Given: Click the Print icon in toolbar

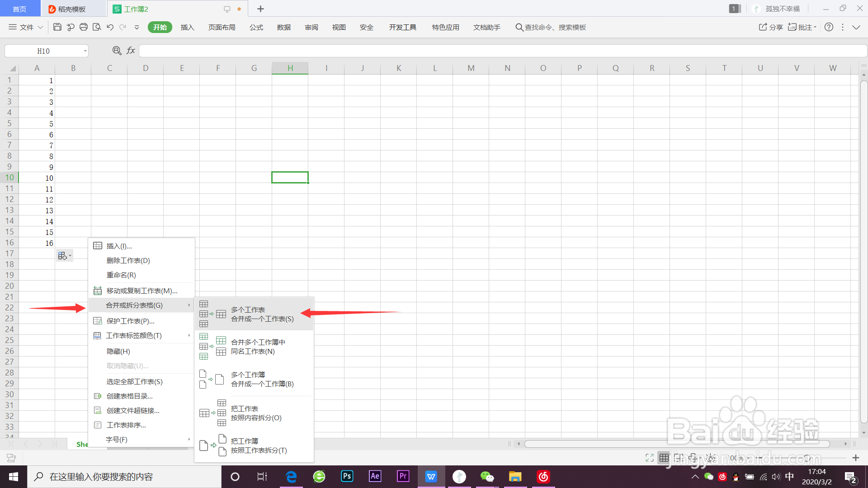Looking at the screenshot, I should (84, 27).
